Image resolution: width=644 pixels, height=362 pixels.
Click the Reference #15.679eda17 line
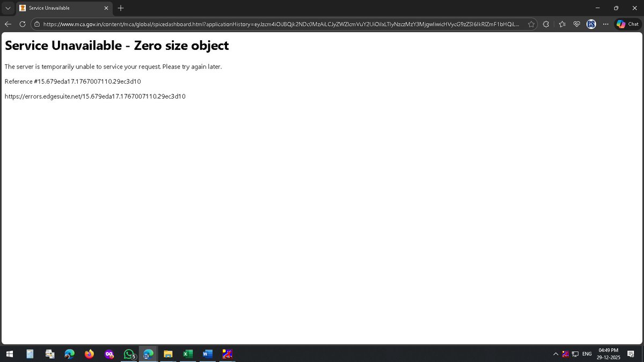click(72, 82)
